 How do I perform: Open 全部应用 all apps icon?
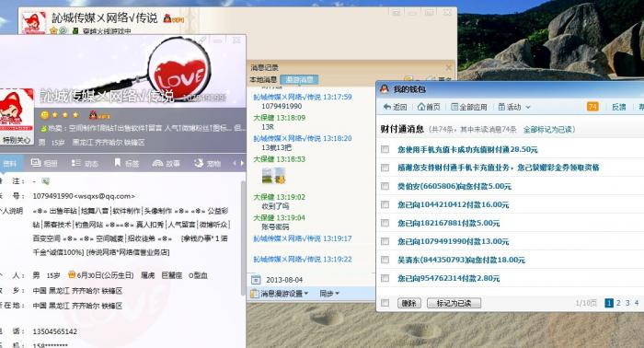454,107
